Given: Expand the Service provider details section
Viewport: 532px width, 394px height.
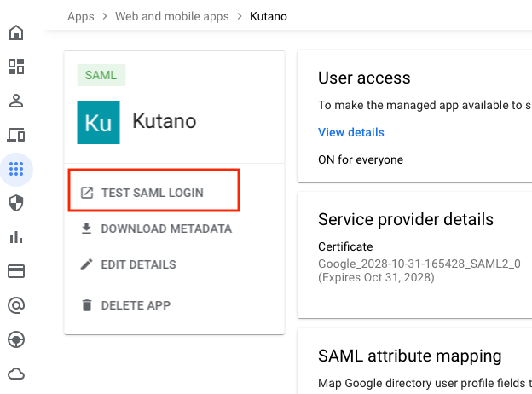Looking at the screenshot, I should pyautogui.click(x=406, y=219).
